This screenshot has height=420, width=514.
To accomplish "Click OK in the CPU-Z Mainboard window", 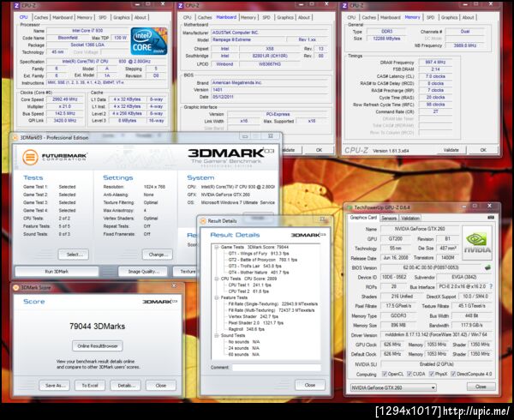I will tap(319, 150).
